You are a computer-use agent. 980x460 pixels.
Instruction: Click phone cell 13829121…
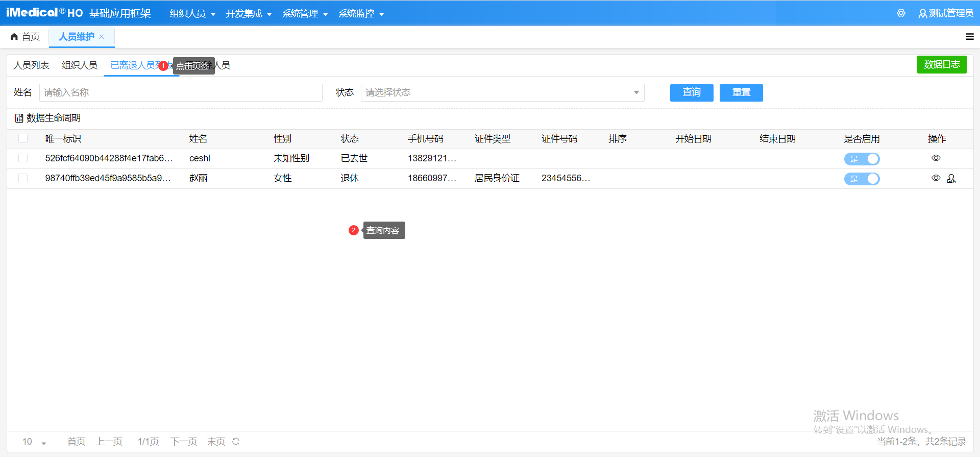pos(432,158)
